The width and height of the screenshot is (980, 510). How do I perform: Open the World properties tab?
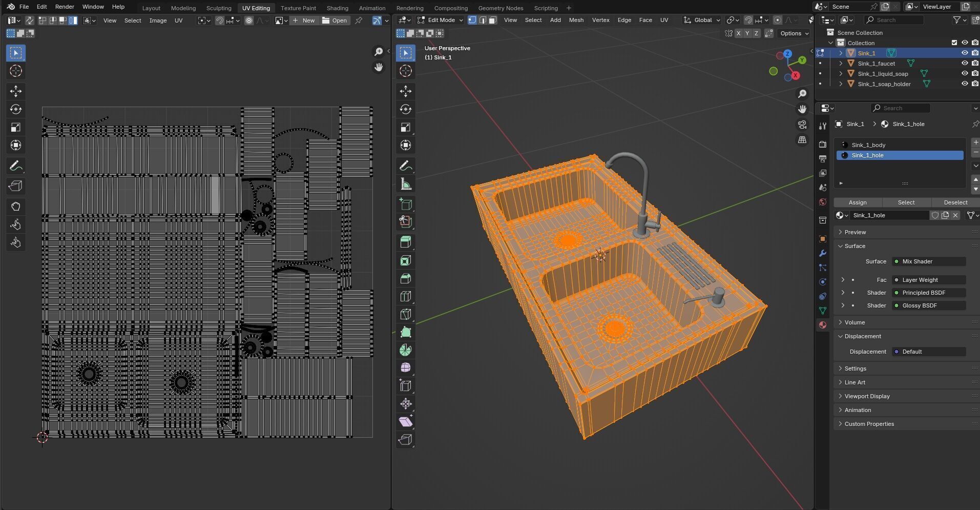[x=823, y=202]
